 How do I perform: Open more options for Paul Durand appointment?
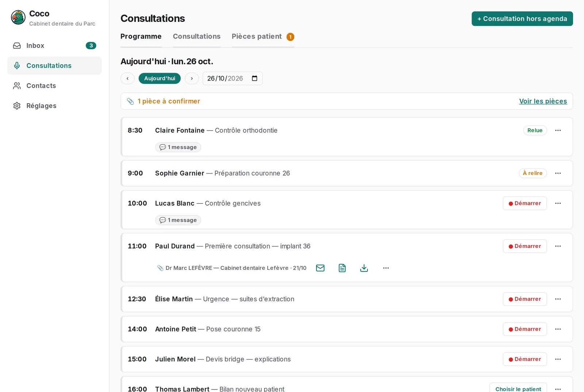point(558,246)
